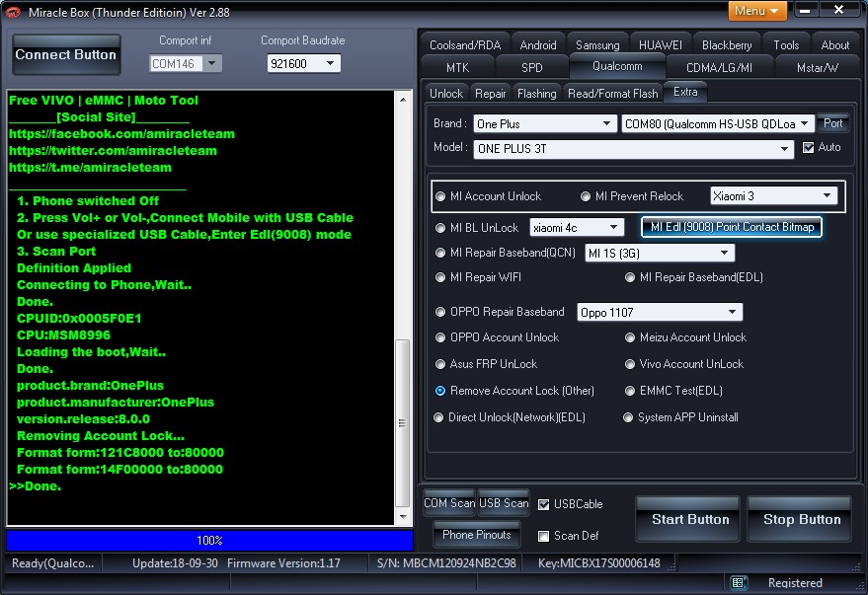Select Meizu Account Unlock radio button
Viewport: 868px width, 595px height.
pyautogui.click(x=630, y=337)
